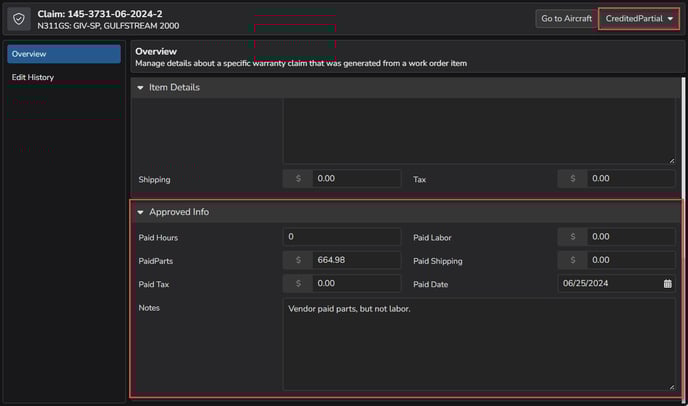Image resolution: width=688 pixels, height=406 pixels.
Task: Go to Aircraft page
Action: 566,19
